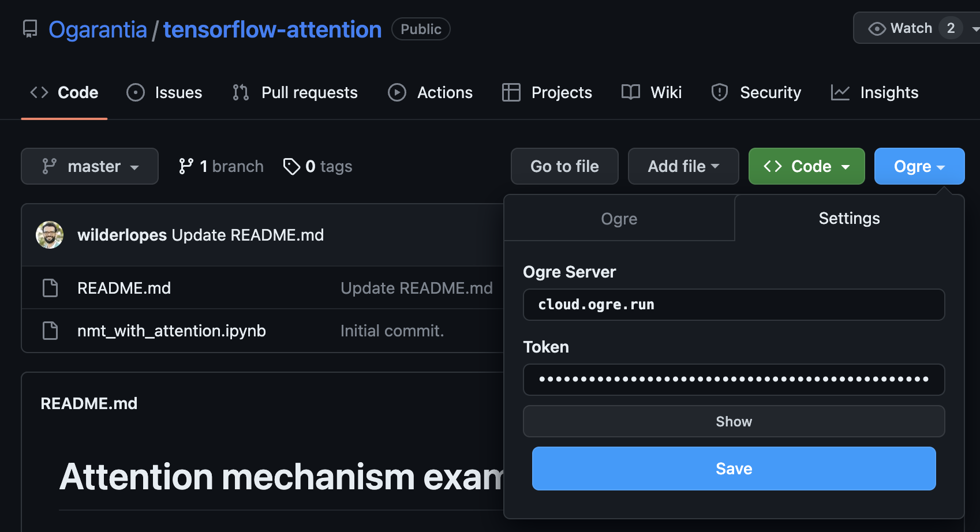980x532 pixels.
Task: Open the Initial commit. message link
Action: coord(392,331)
